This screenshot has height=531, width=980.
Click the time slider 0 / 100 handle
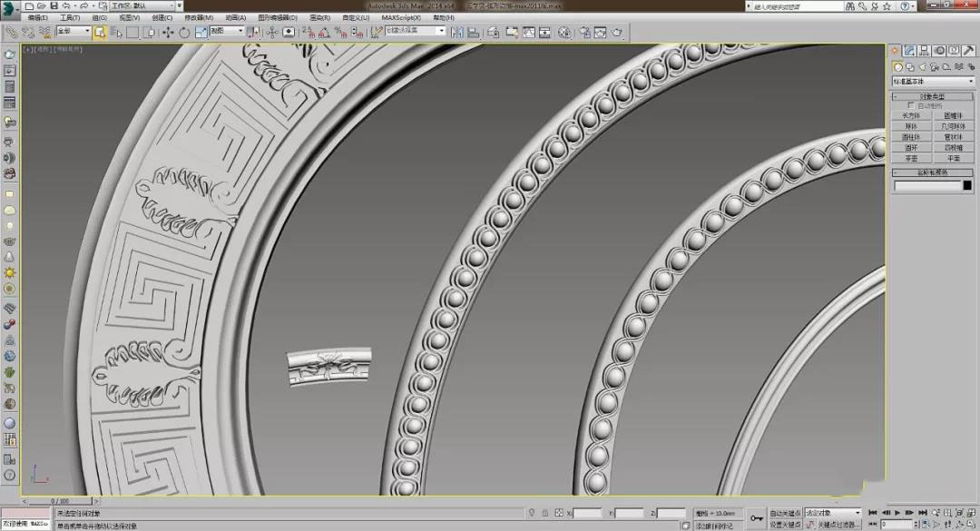pyautogui.click(x=61, y=501)
